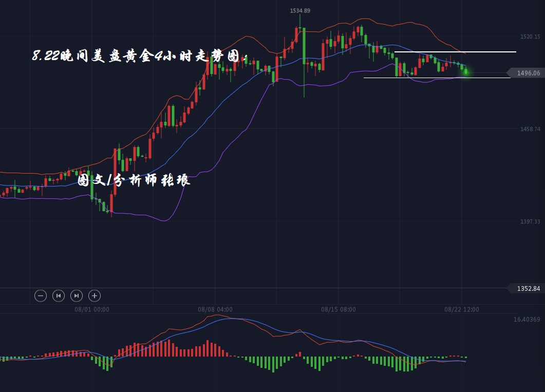The height and width of the screenshot is (392, 545).
Task: Click the title text 8.22晚间美盘黄金4小时走势图
Action: click(140, 56)
